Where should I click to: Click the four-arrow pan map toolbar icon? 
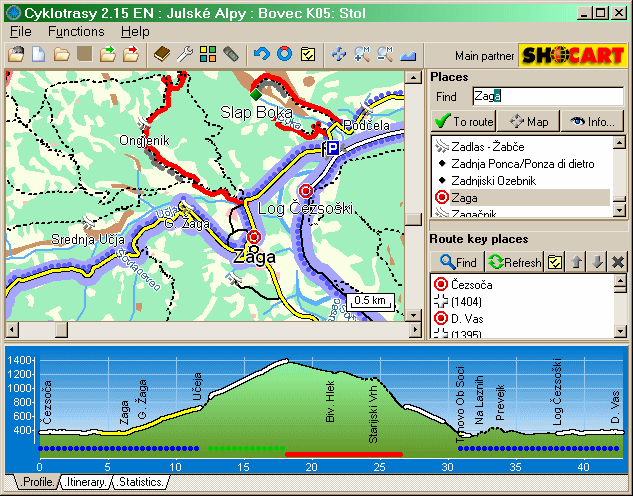pyautogui.click(x=338, y=54)
